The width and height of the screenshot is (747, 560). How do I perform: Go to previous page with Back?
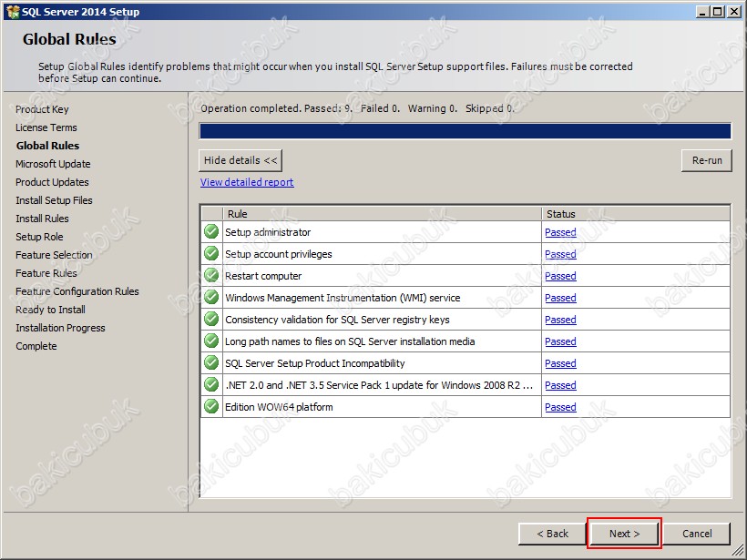click(552, 534)
